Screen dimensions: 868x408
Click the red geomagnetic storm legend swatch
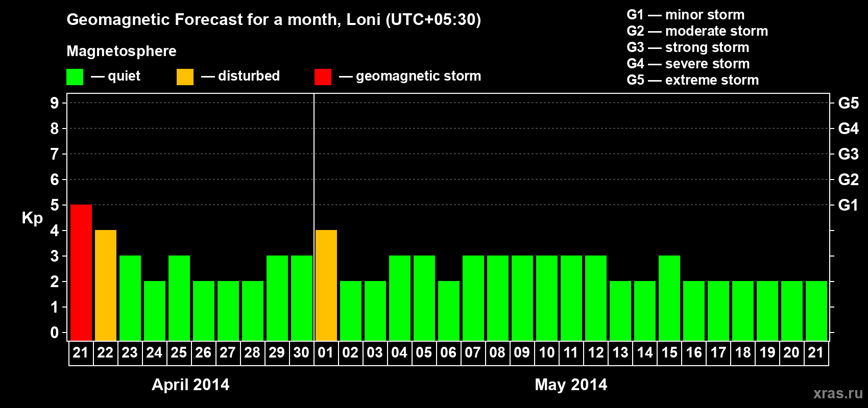click(x=323, y=77)
